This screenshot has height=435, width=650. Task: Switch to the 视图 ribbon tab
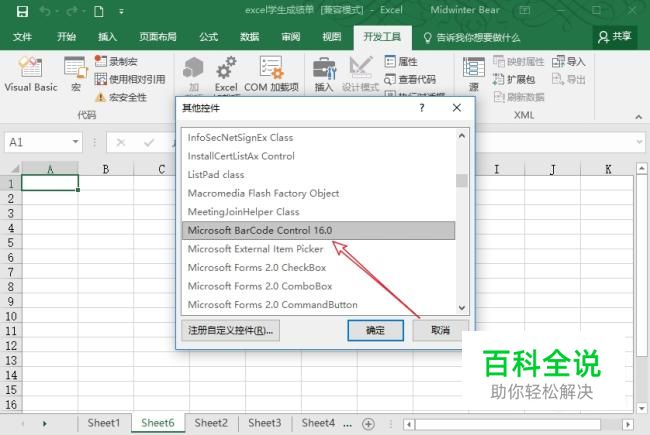tap(332, 37)
